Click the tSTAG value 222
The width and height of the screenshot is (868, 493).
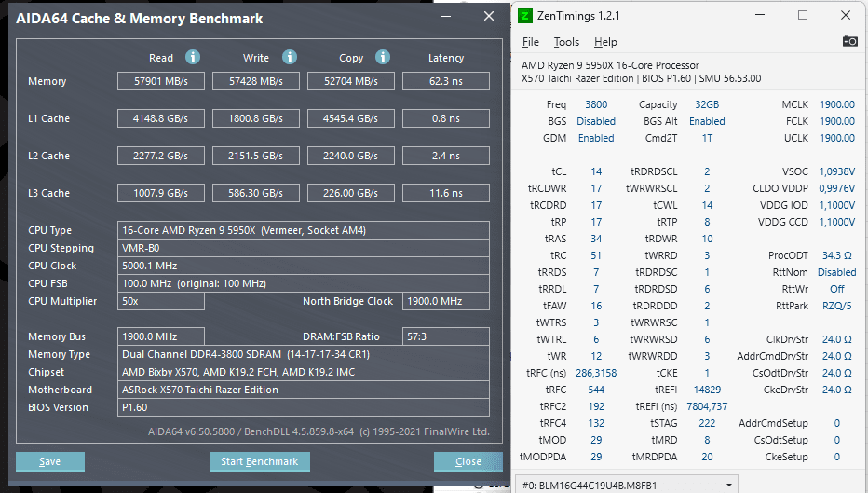707,423
